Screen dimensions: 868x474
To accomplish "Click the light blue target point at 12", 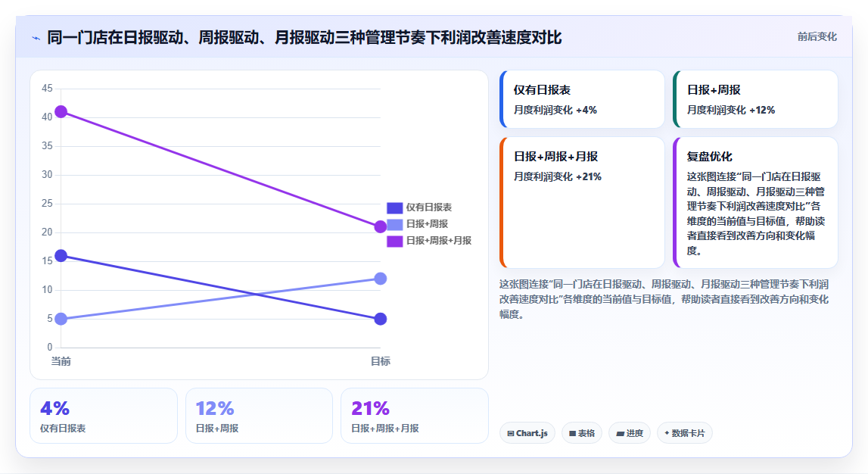I will point(381,279).
